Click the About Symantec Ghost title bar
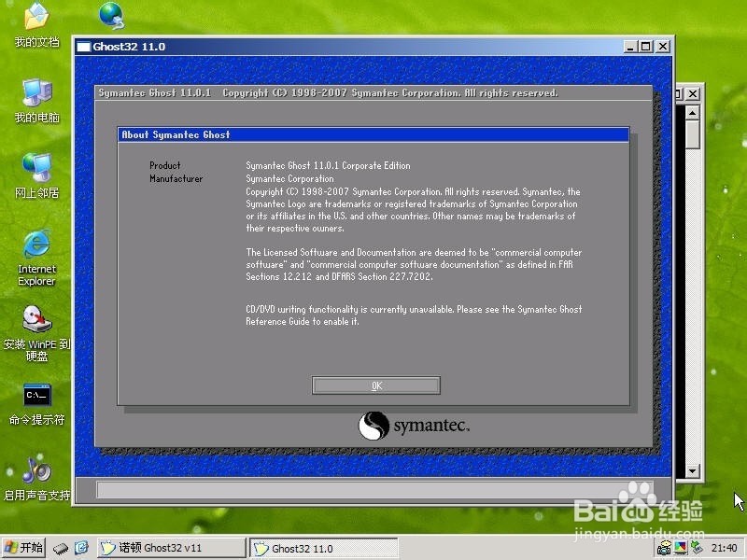747x560 pixels. [x=373, y=134]
